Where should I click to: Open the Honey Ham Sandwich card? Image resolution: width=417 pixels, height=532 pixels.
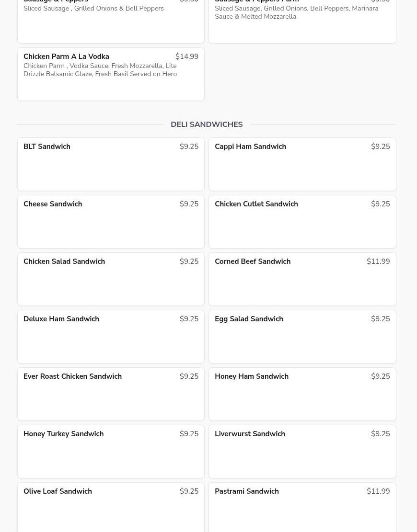(x=302, y=394)
